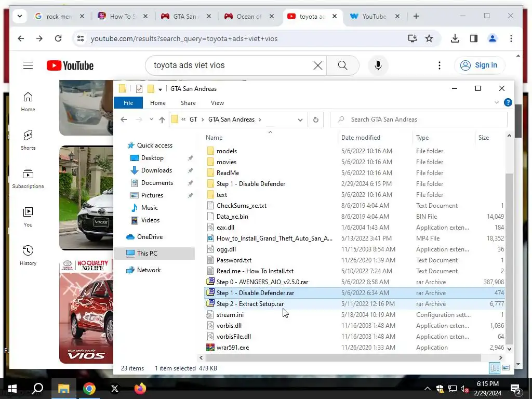Toggle Chrome side panel
Viewport: 532px width, 399px height.
click(x=474, y=38)
